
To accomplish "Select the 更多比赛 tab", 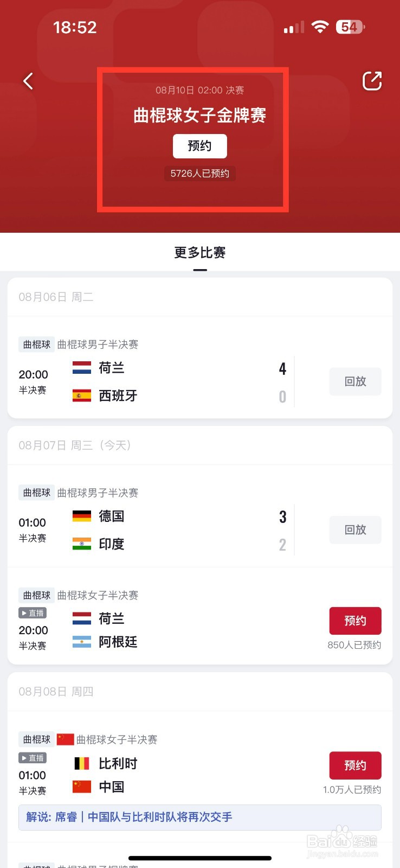I will click(x=199, y=253).
